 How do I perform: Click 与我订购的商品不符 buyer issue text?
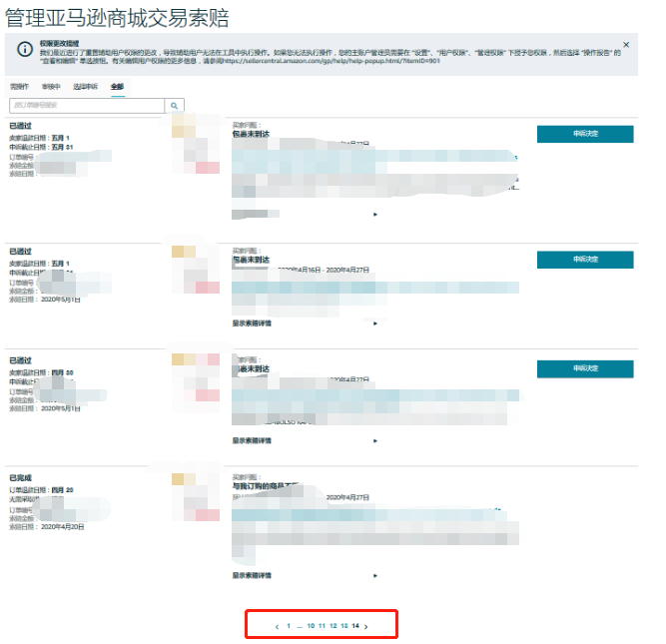point(265,485)
